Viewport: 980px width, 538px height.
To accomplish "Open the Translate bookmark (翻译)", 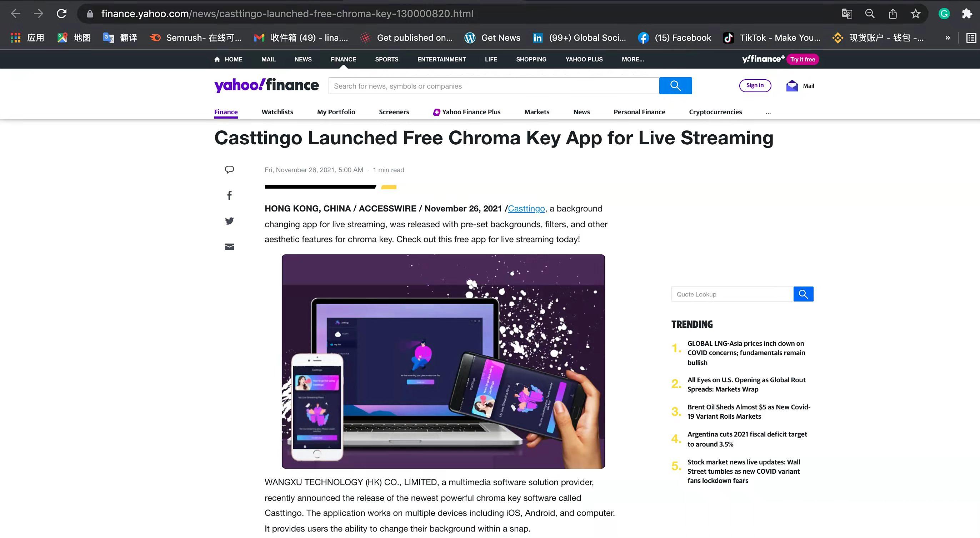I will pyautogui.click(x=120, y=38).
